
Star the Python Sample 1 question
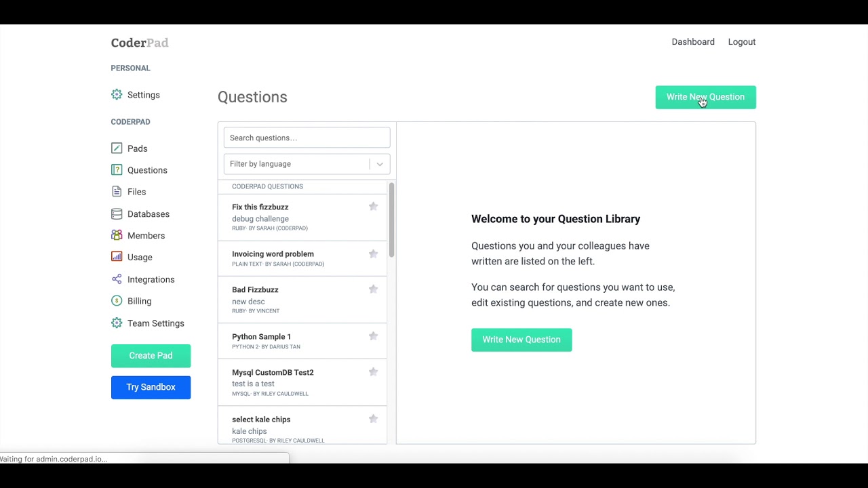pyautogui.click(x=373, y=336)
